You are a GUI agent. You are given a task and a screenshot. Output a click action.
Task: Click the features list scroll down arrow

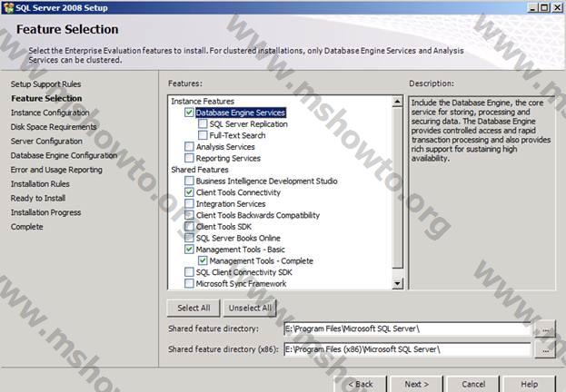coord(397,283)
